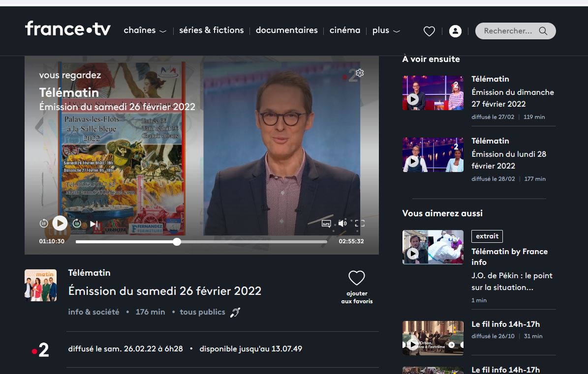Open the user account icon
This screenshot has height=374, width=588.
tap(455, 31)
